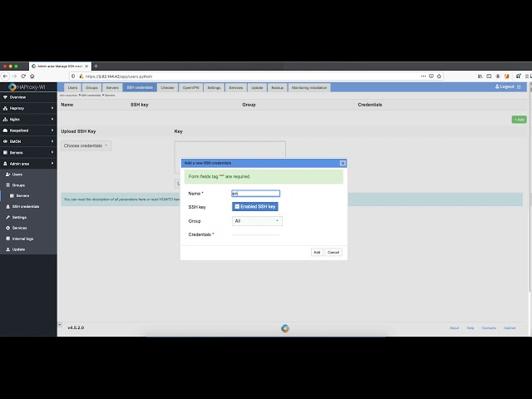532x399 pixels.
Task: Switch to the Services tab
Action: (236, 88)
